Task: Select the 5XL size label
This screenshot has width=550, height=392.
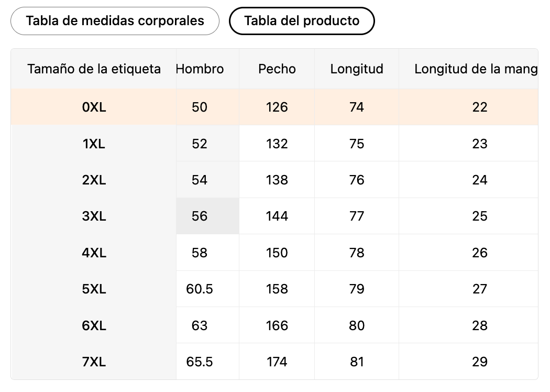Action: [94, 289]
